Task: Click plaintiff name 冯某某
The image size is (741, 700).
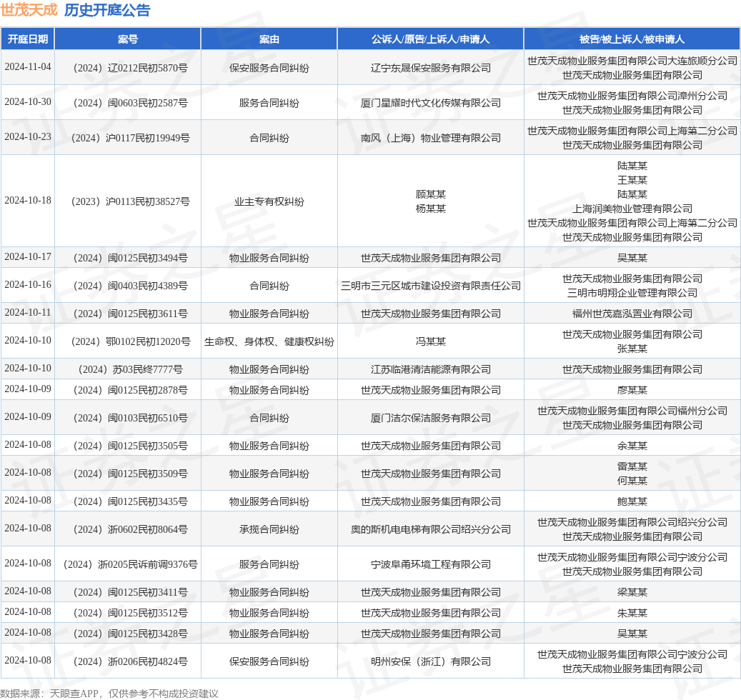Action: tap(430, 341)
